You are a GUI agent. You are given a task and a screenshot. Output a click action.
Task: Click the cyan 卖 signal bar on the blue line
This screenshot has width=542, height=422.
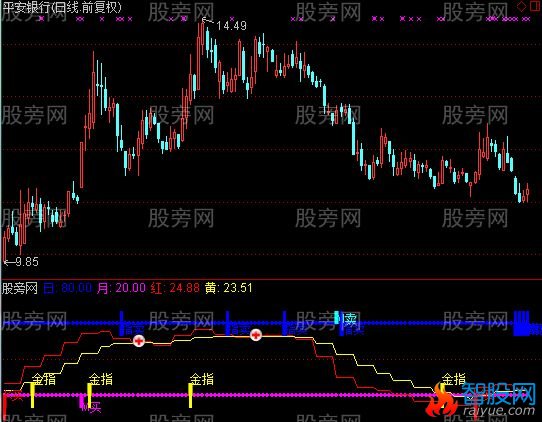pyautogui.click(x=337, y=317)
